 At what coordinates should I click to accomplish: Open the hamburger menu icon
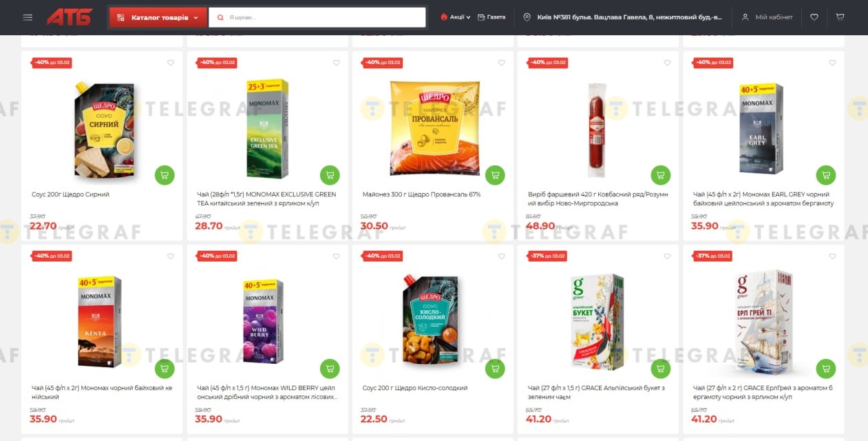tap(28, 17)
